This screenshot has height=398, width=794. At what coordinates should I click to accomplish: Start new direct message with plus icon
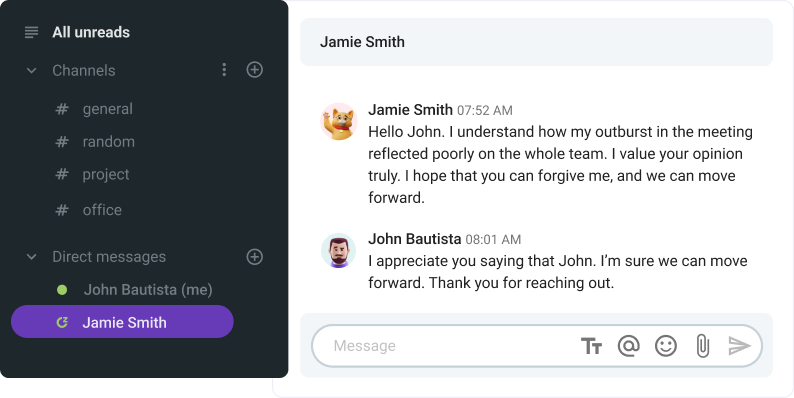click(x=254, y=257)
